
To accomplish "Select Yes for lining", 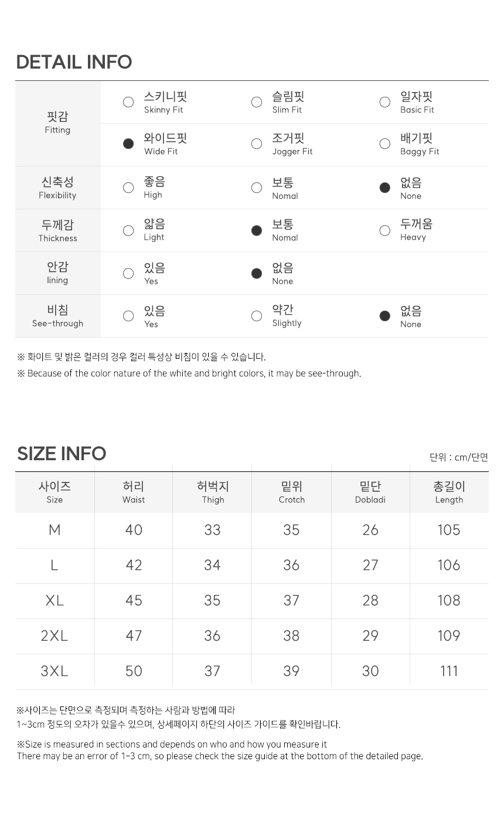I will click(128, 273).
